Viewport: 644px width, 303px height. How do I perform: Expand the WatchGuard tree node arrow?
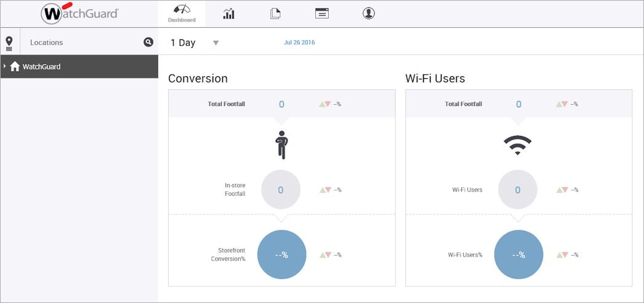pyautogui.click(x=4, y=66)
